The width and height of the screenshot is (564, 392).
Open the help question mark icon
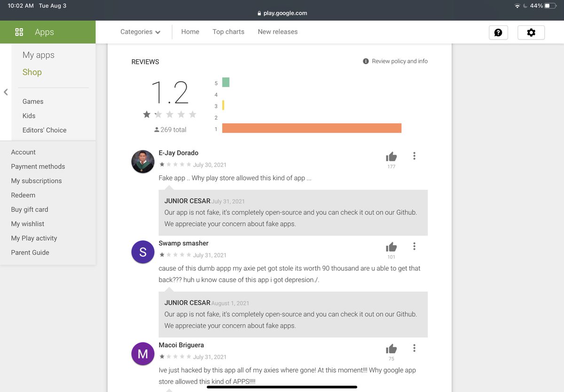[x=498, y=32]
